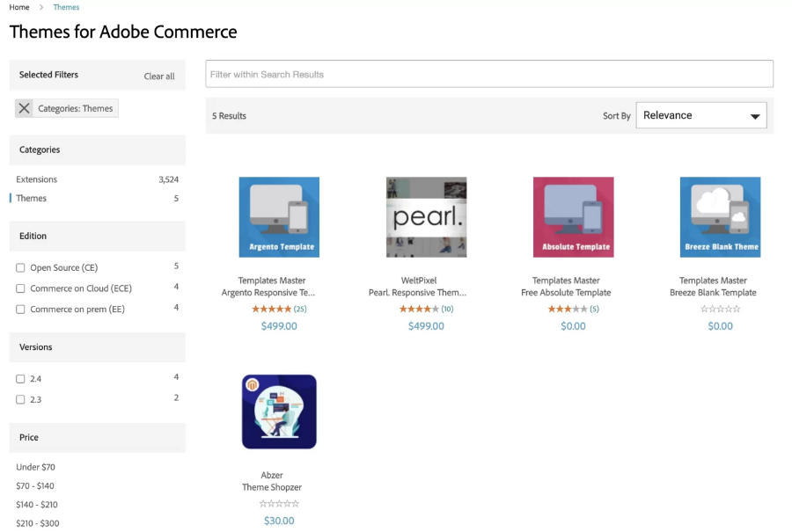This screenshot has width=792, height=532.
Task: Click the $30.00 price under Theme Shopzer
Action: [279, 521]
